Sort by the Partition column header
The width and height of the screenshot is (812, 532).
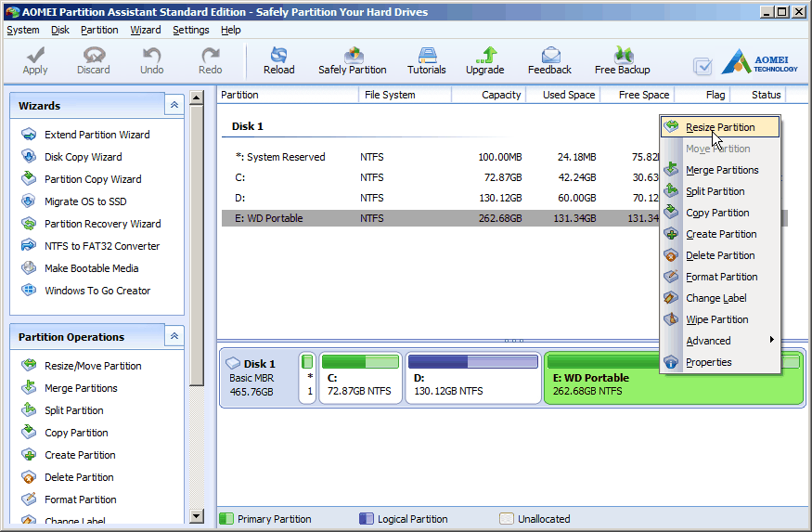coord(288,95)
